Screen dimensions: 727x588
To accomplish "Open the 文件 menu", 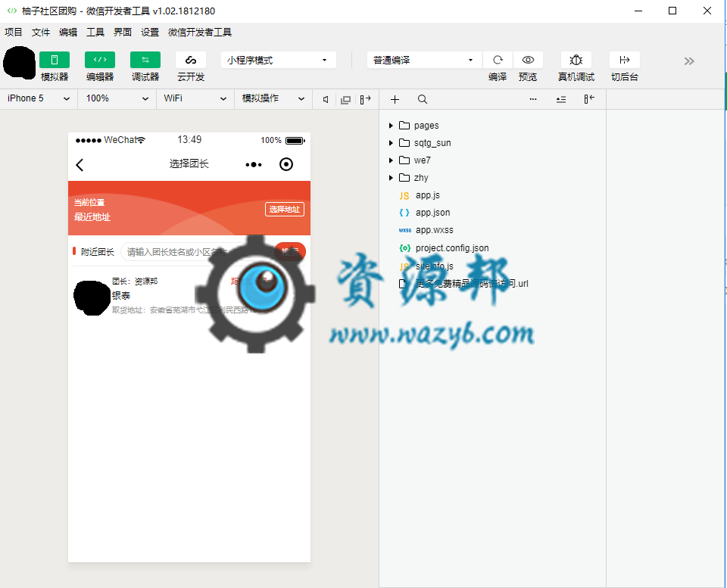I will (41, 32).
